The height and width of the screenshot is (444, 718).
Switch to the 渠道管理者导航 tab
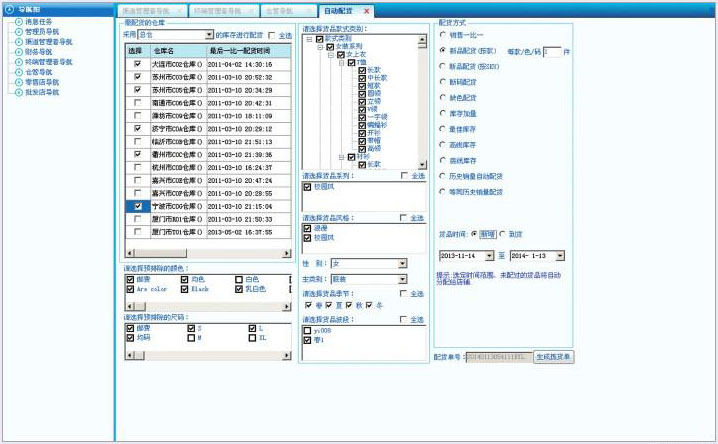pos(152,11)
